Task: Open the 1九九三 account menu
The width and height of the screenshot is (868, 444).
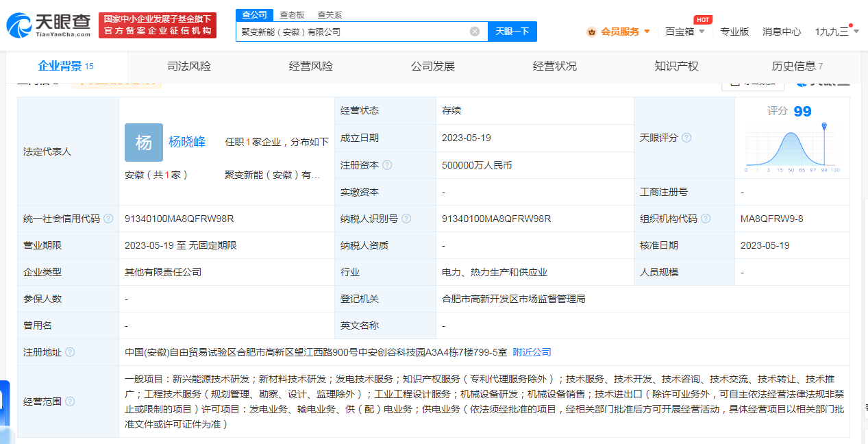Action: (x=836, y=32)
